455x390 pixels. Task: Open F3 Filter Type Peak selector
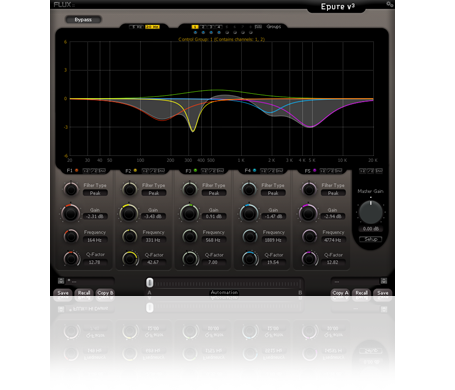tap(214, 193)
